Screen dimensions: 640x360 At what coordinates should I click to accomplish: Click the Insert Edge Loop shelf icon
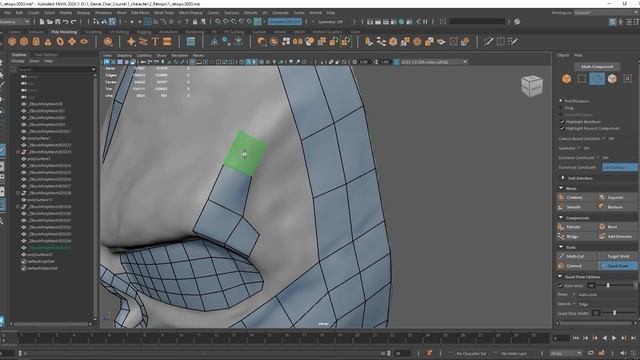click(501, 41)
